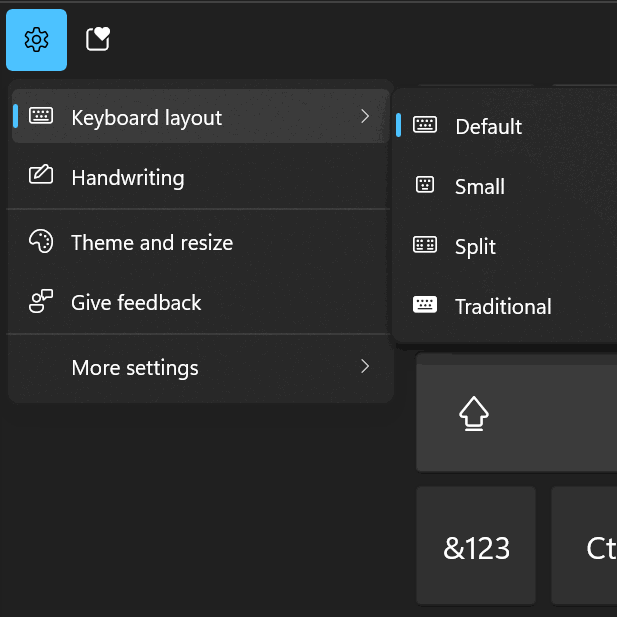Expand the Keyboard layout submenu chevron
Image resolution: width=617 pixels, height=617 pixels.
pos(365,116)
